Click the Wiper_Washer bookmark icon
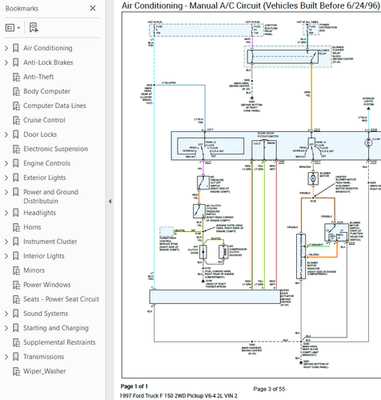This screenshot has height=400, width=381. (16, 371)
